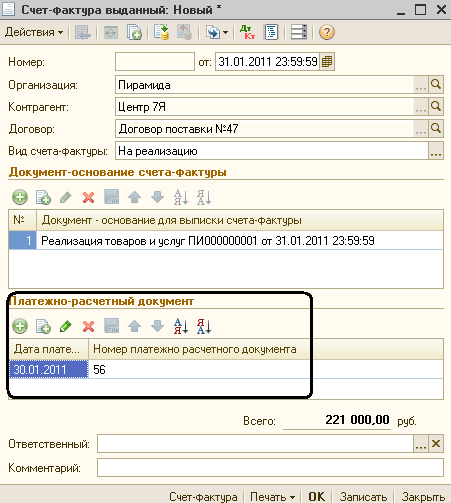Add row to Документ-основание table
Screen dimensions: 451x503
click(x=20, y=197)
